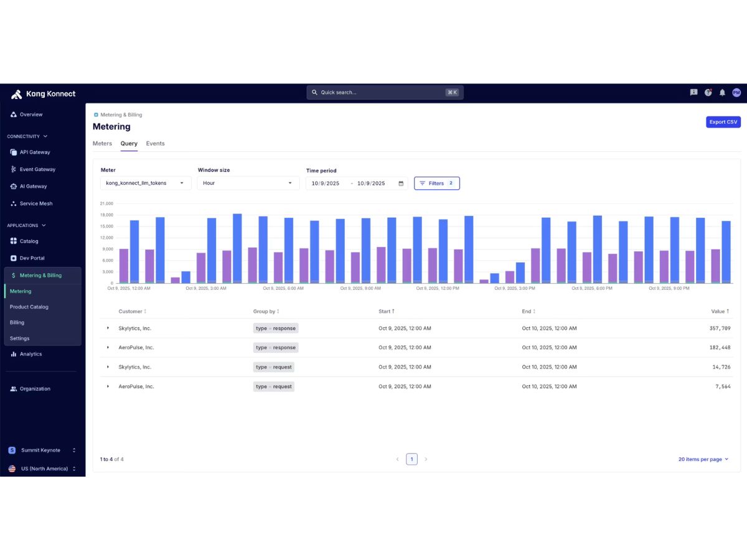Open the Window size dropdown
Image resolution: width=747 pixels, height=560 pixels.
coord(248,183)
